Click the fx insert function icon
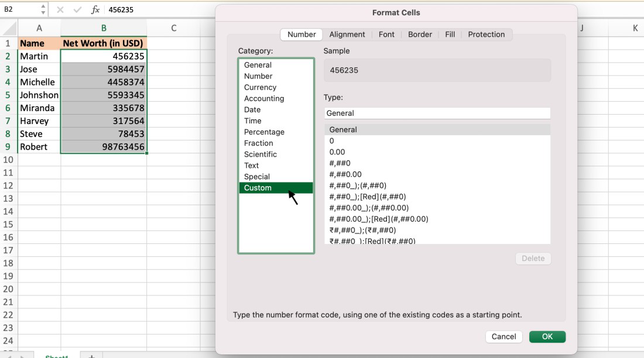 point(95,10)
